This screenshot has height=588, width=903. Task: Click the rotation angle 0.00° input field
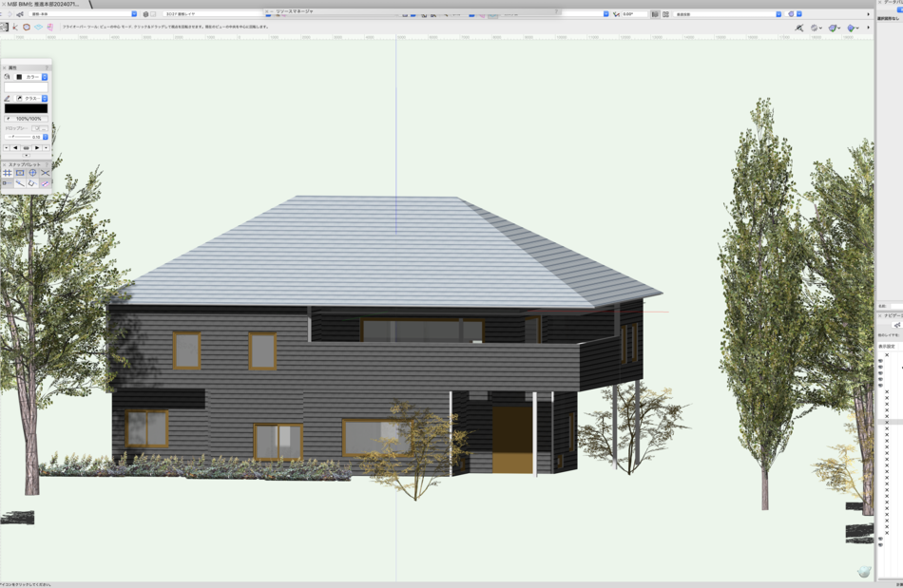point(634,14)
